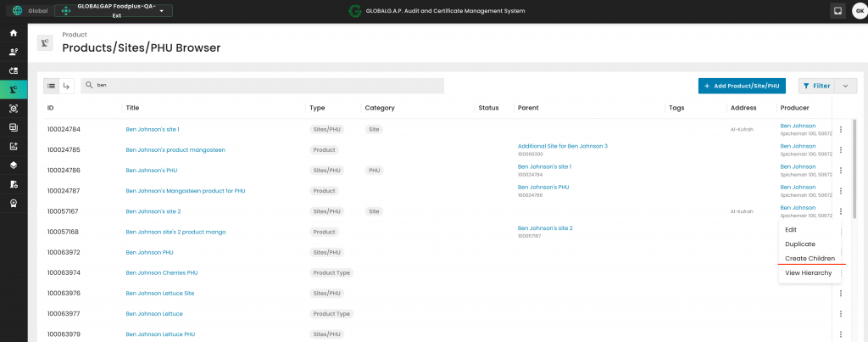Click the table's vertical scrollbar
Screen dimensions: 868x342
854,170
